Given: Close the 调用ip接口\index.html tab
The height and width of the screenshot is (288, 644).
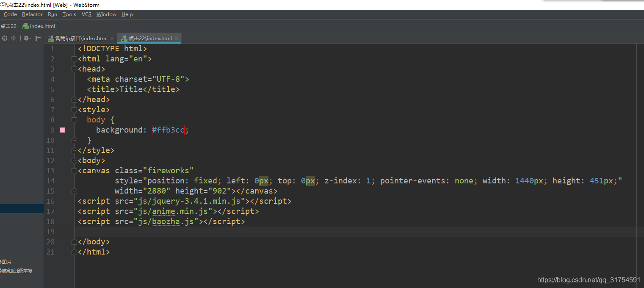Looking at the screenshot, I should [112, 39].
